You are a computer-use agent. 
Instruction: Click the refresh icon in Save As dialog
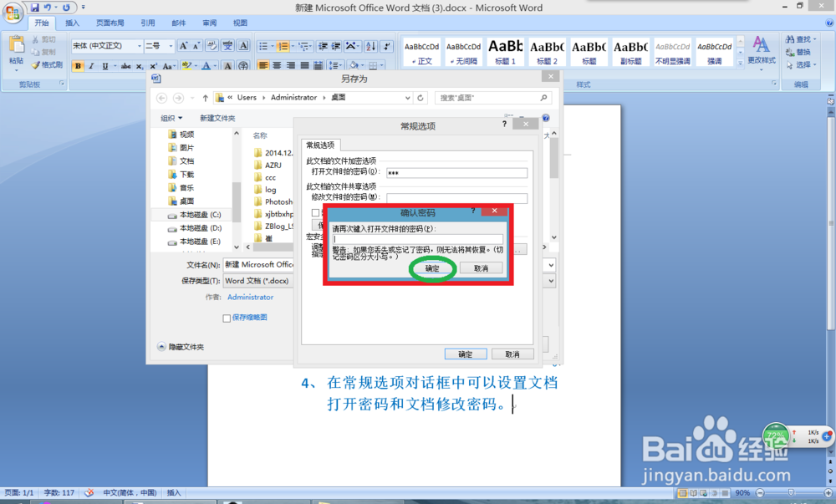point(421,98)
